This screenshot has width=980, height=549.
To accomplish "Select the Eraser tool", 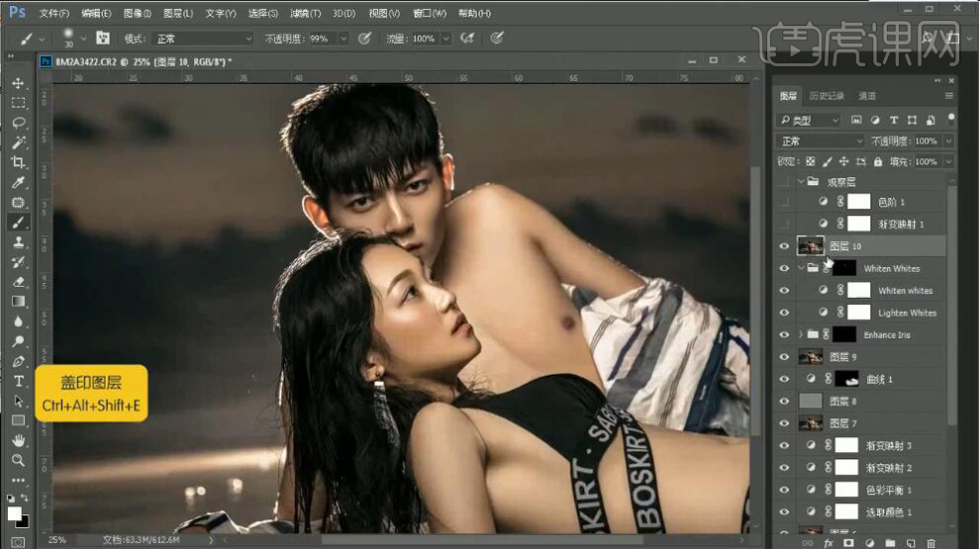I will (18, 282).
